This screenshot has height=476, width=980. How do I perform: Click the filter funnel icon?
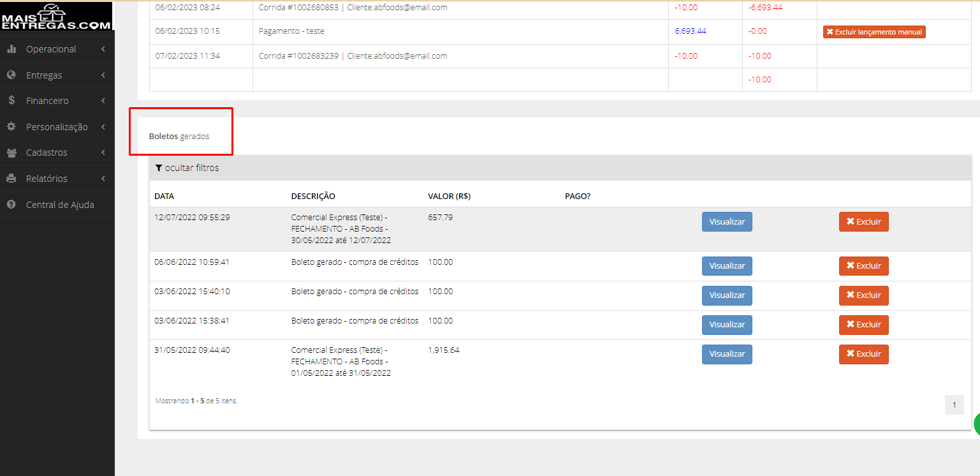coord(159,168)
